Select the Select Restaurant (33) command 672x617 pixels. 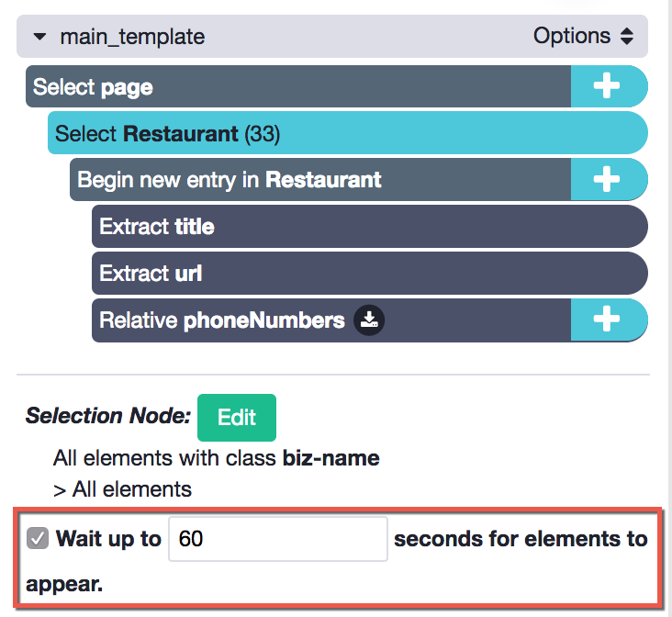348,133
